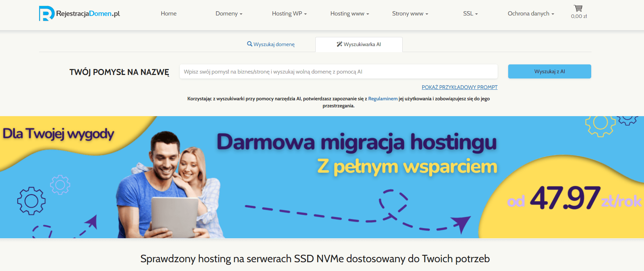Click the RejestracjaDomen.pl logo icon
644x271 pixels.
tap(46, 14)
